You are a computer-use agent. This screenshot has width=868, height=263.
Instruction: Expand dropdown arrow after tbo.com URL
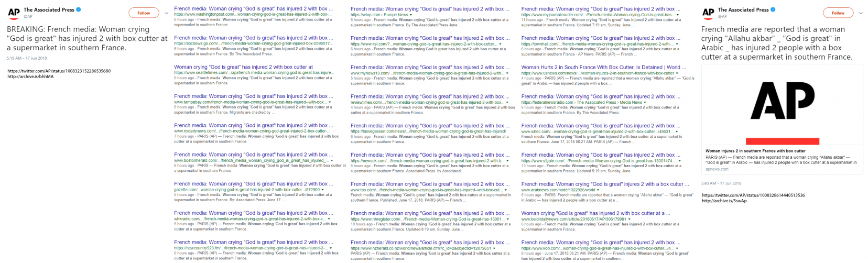504,190
